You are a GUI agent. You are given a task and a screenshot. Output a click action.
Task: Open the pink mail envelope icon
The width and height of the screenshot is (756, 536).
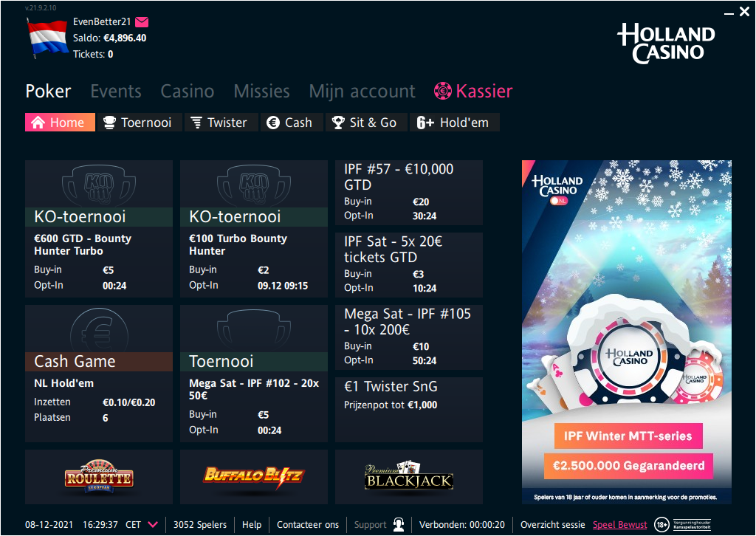tap(142, 22)
